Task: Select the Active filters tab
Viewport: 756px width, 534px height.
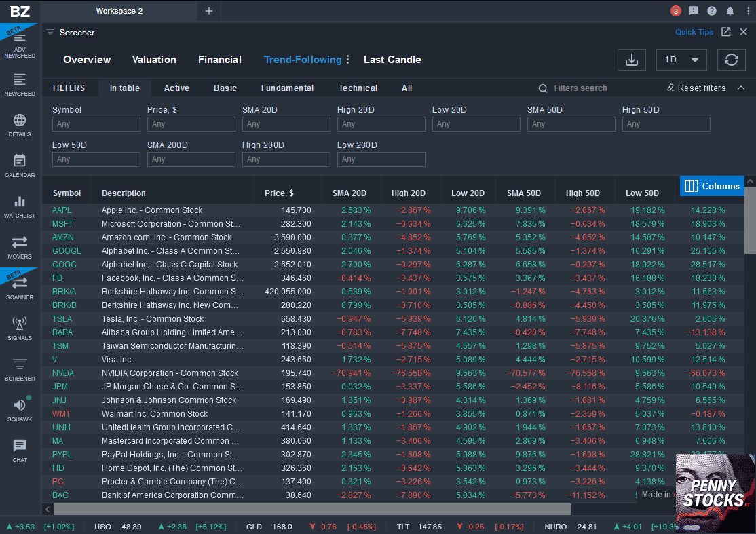Action: [x=176, y=88]
